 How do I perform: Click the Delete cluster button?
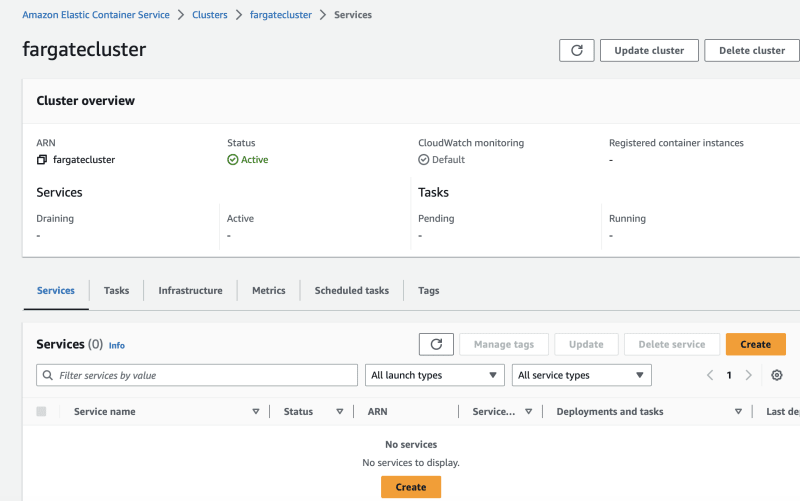coord(752,51)
